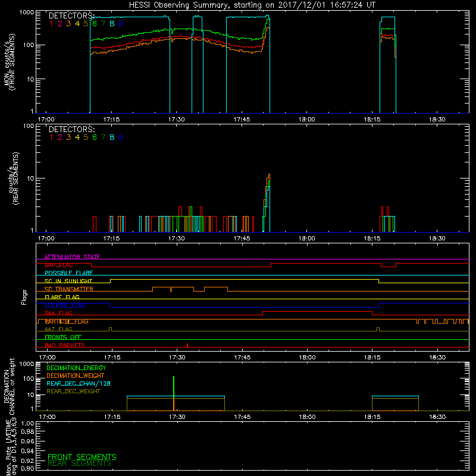Click the DECIMATION_WEIGHT legend entry
This screenshot has height=476, width=476.
76,375
